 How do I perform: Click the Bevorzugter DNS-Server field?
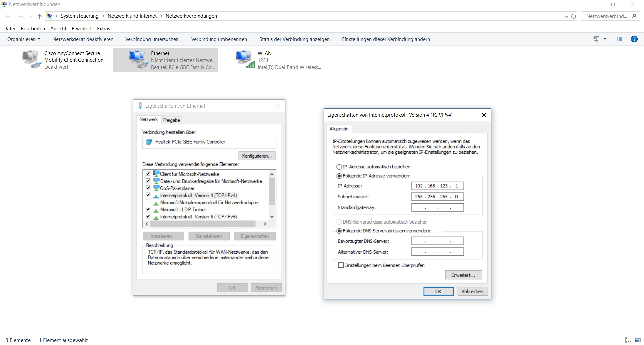437,241
